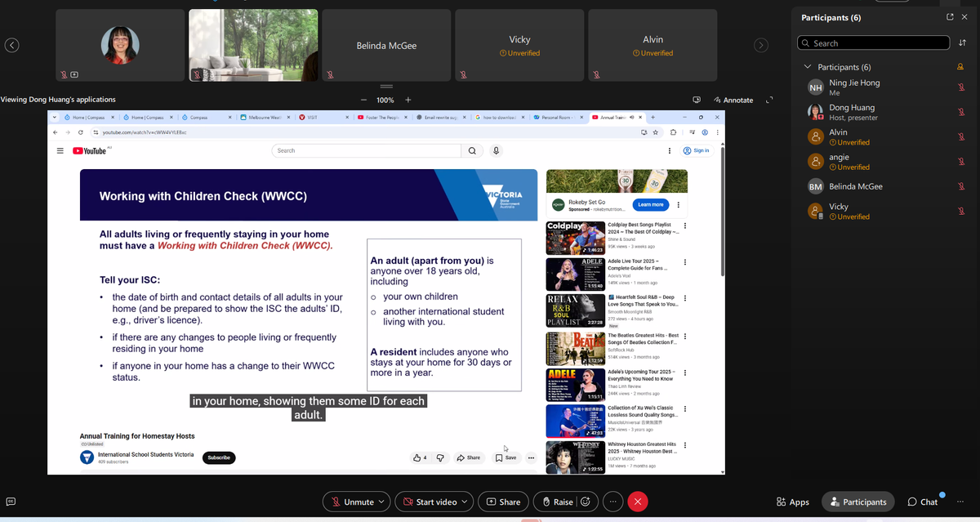
Task: Open the Chat panel
Action: tap(922, 502)
